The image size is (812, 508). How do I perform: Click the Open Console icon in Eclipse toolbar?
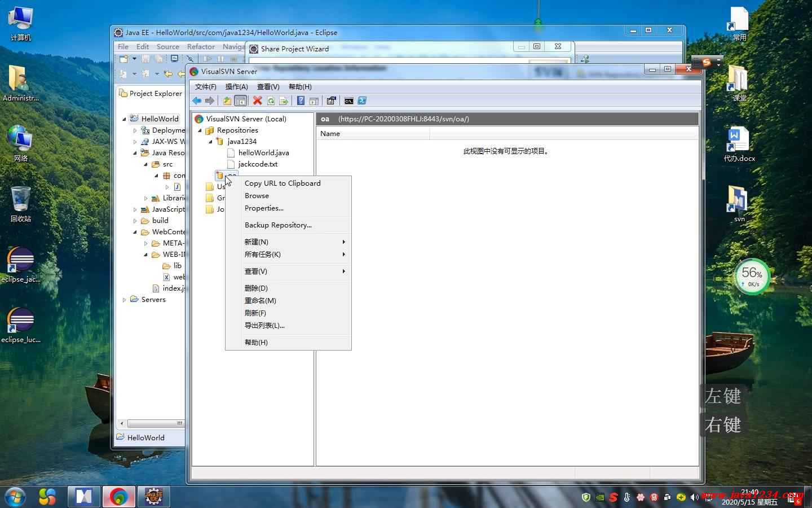tap(175, 59)
